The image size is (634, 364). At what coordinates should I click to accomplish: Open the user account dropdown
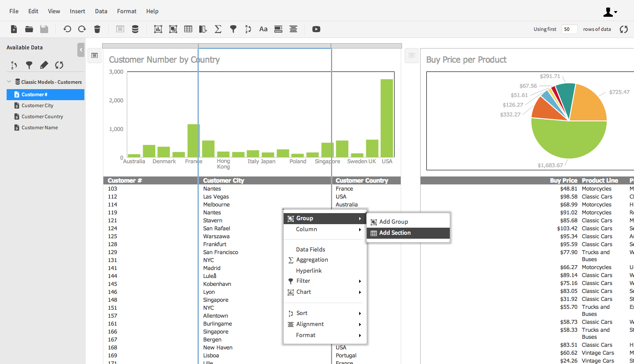pyautogui.click(x=610, y=12)
